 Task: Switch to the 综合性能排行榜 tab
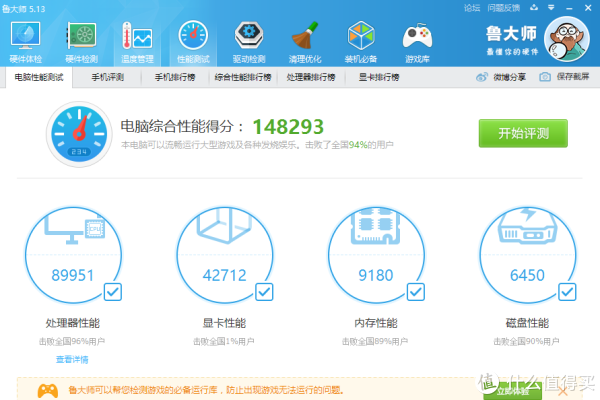tap(243, 77)
